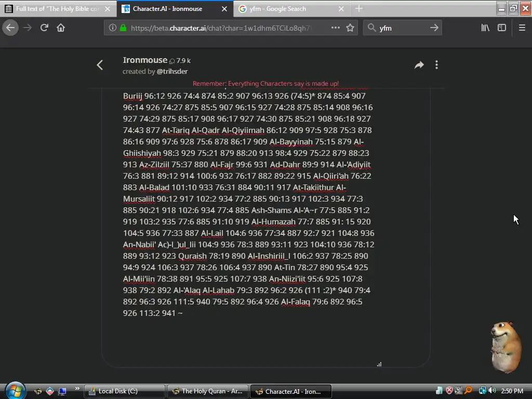
Task: Open the network connection tray icon
Action: tap(482, 391)
